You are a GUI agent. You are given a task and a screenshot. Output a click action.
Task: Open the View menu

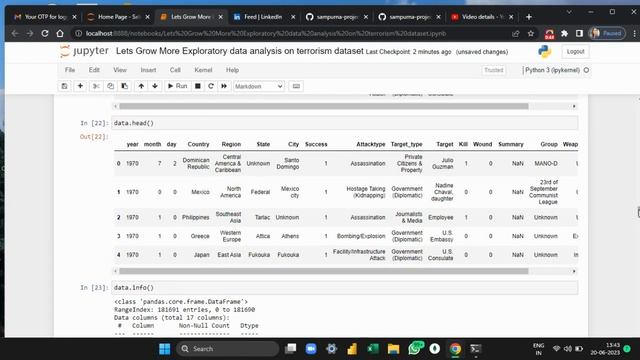pyautogui.click(x=120, y=70)
